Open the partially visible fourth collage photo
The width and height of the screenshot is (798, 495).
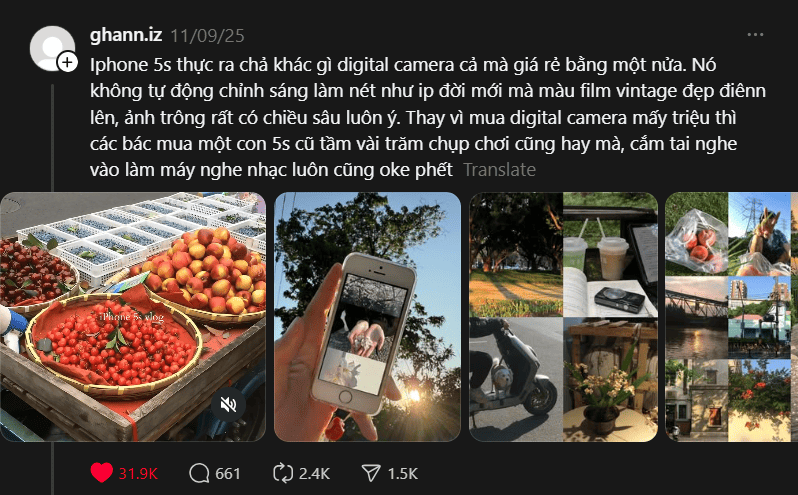click(731, 316)
